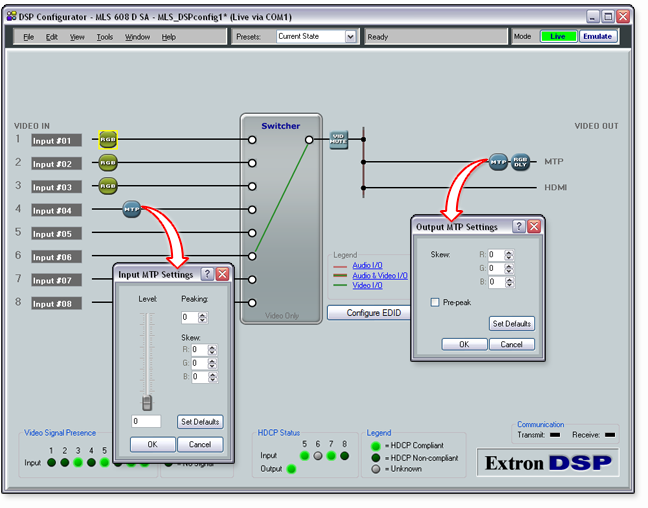648x508 pixels.
Task: Enable the Pre-peak checkbox
Action: point(435,302)
